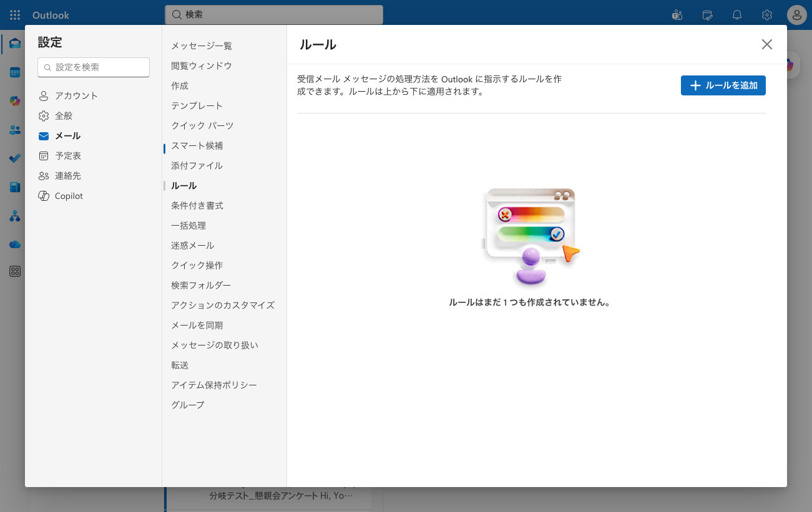
Task: Click the top 検索 search box
Action: coord(274,14)
